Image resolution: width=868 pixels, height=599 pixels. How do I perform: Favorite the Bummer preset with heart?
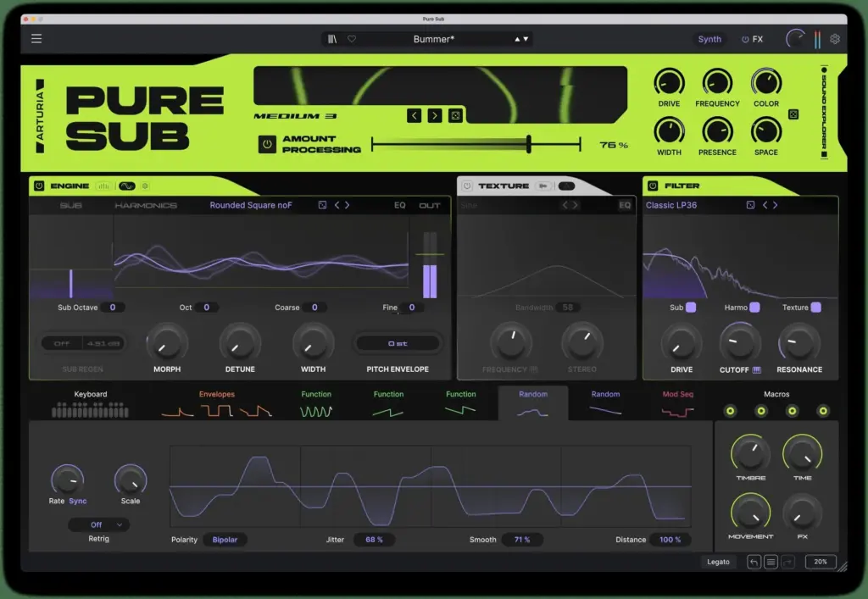[352, 39]
